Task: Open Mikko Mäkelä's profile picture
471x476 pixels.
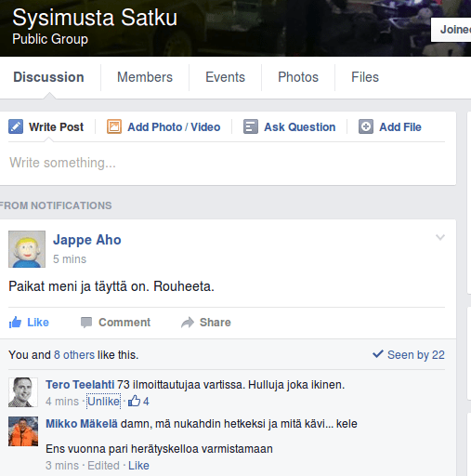Action: [x=23, y=431]
